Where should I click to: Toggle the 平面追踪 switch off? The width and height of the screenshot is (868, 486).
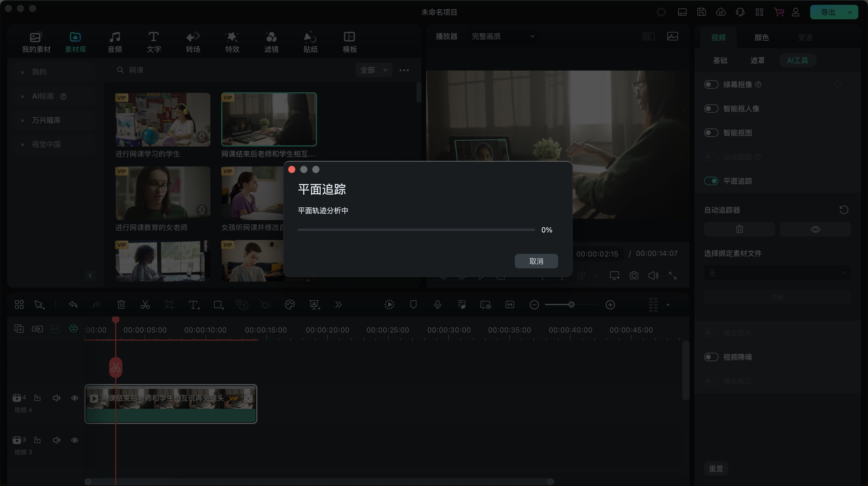click(711, 181)
